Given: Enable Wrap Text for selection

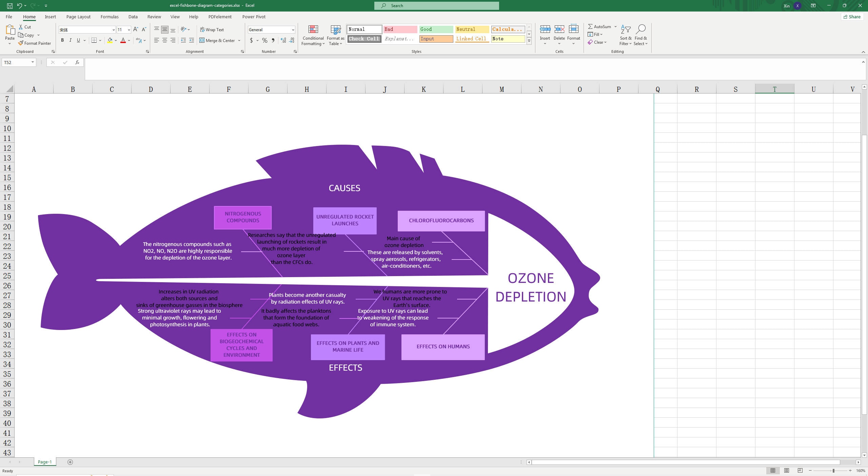Looking at the screenshot, I should [212, 29].
